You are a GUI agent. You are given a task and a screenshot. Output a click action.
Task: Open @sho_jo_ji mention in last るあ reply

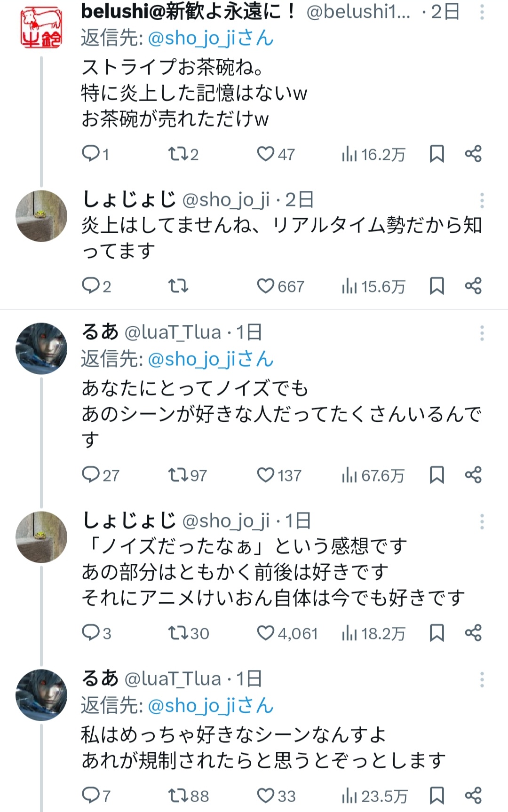point(192,706)
